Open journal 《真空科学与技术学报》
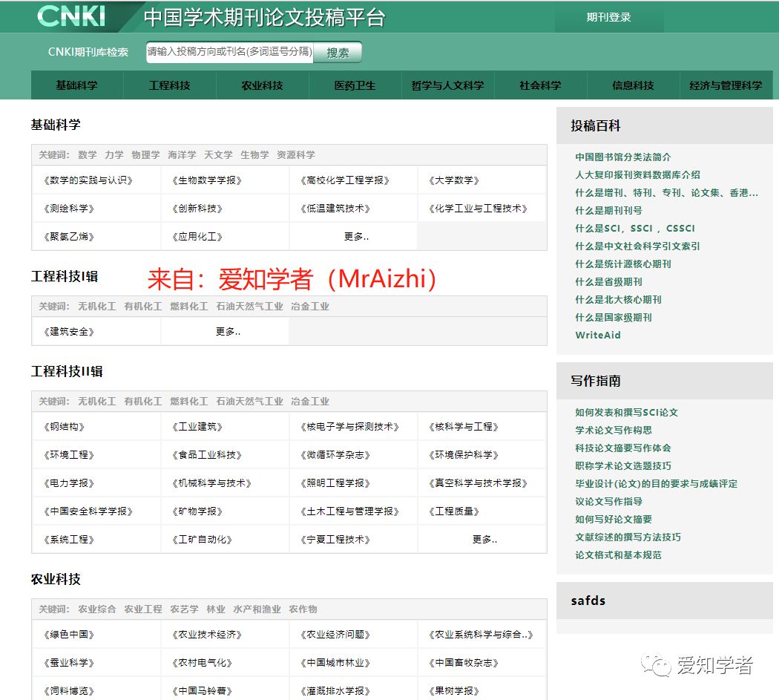Image resolution: width=779 pixels, height=700 pixels. (478, 484)
